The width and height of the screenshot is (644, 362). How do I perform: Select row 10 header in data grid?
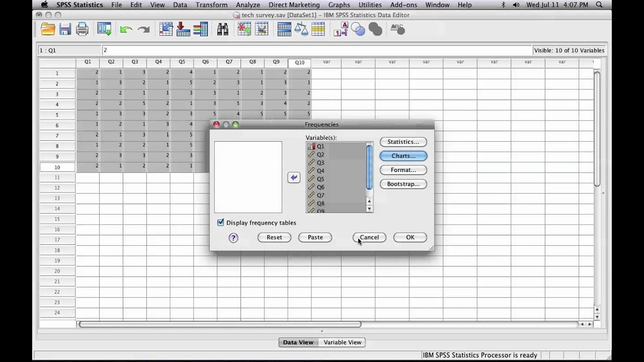click(x=57, y=167)
